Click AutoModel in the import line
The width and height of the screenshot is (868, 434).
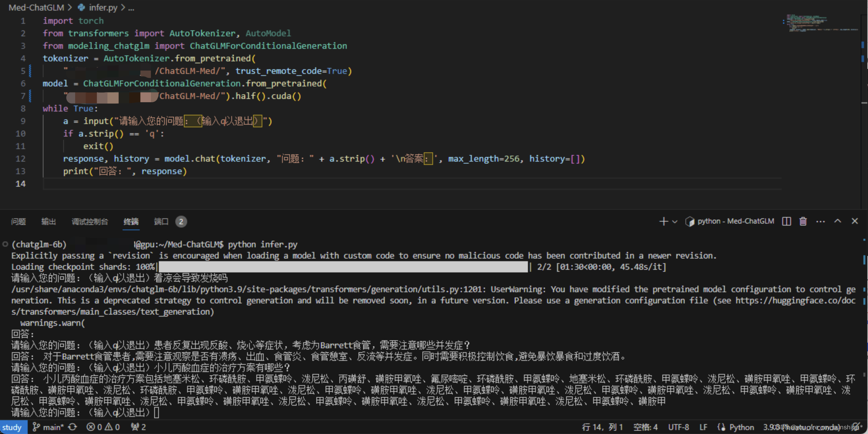click(x=268, y=33)
